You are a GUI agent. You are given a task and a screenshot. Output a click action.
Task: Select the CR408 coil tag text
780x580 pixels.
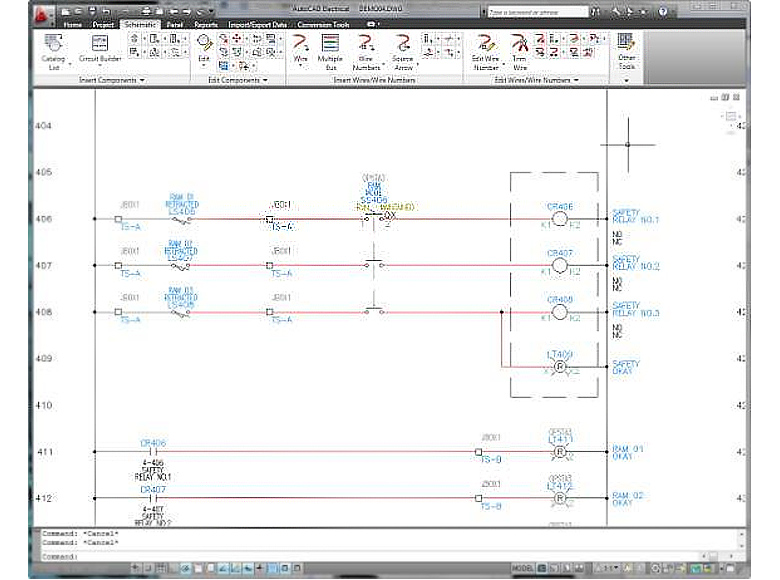560,299
